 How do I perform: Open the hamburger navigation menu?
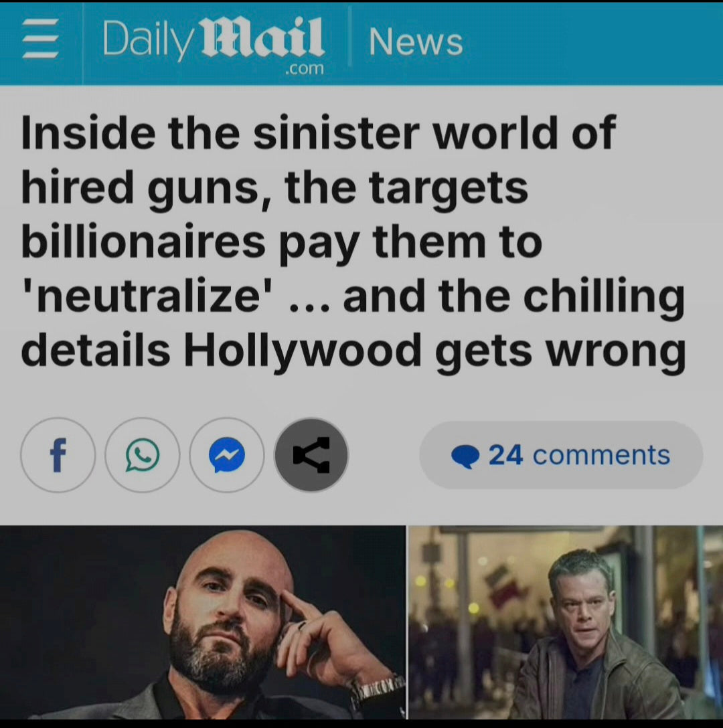41,39
